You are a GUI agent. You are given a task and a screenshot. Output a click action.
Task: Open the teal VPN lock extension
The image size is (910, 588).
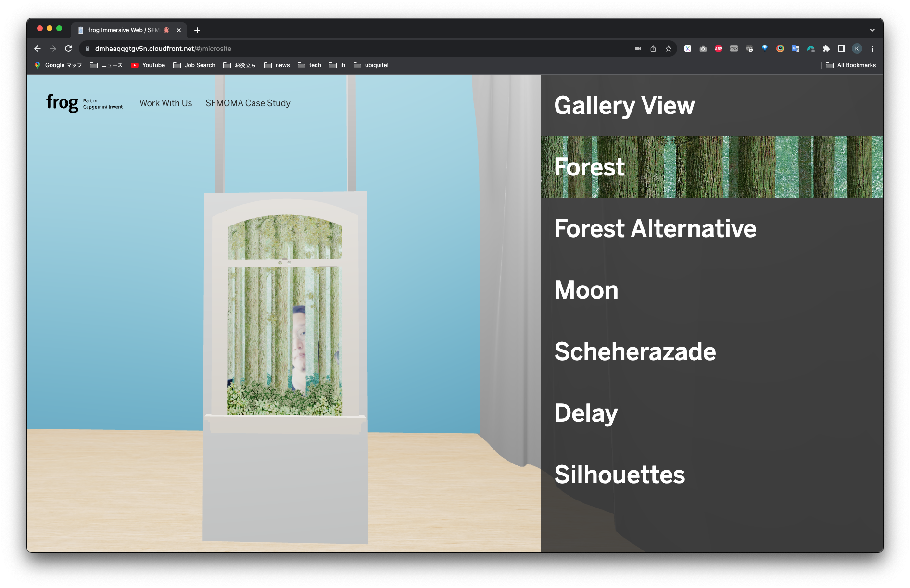pos(811,49)
